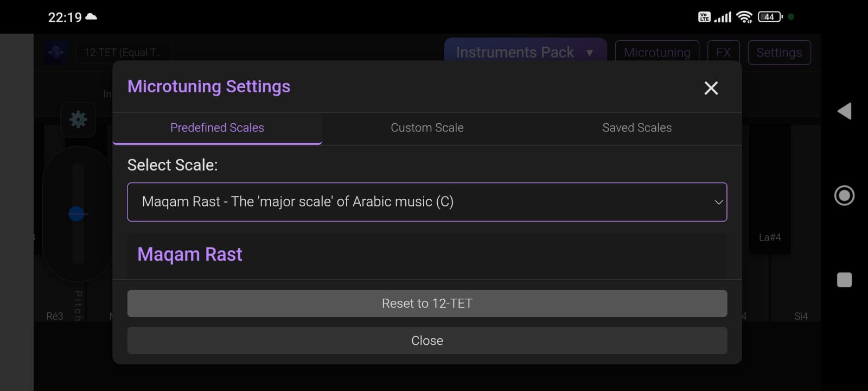Tap the app logo icon at the top left
Image resolution: width=868 pixels, height=391 pixels.
[x=56, y=53]
